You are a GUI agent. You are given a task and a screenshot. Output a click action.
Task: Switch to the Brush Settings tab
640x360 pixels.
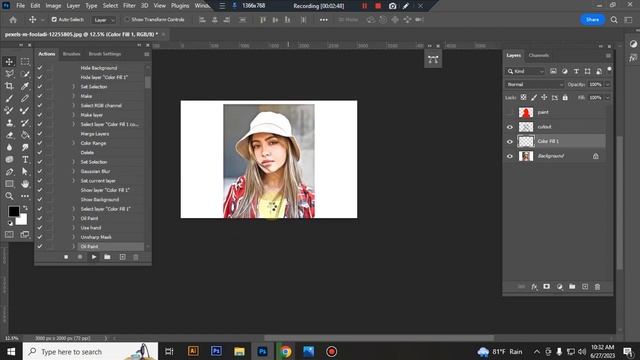coord(105,54)
